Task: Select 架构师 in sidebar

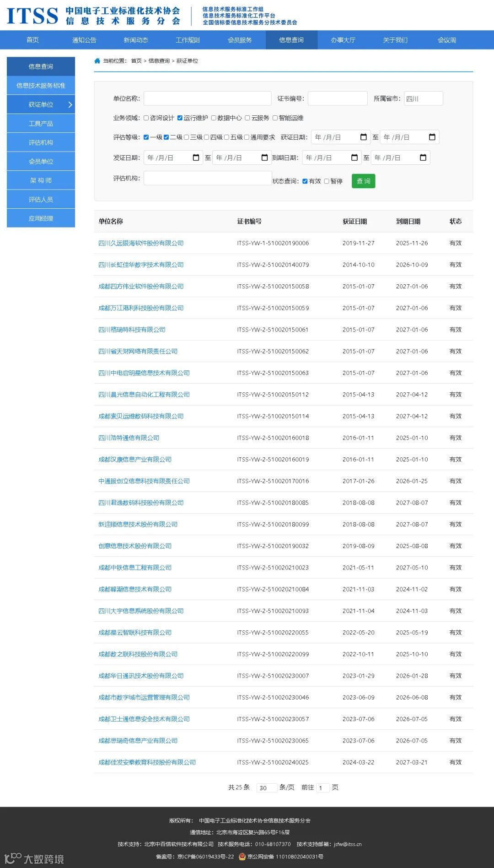Action: (x=41, y=180)
